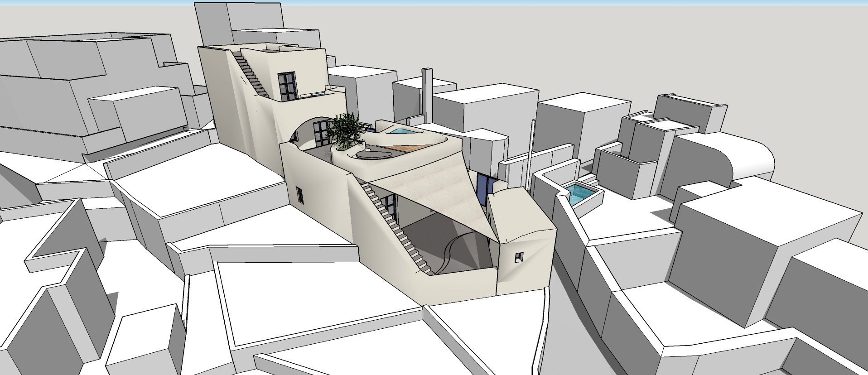Click the small window on left wall
868x375 pixels.
[x=299, y=195]
